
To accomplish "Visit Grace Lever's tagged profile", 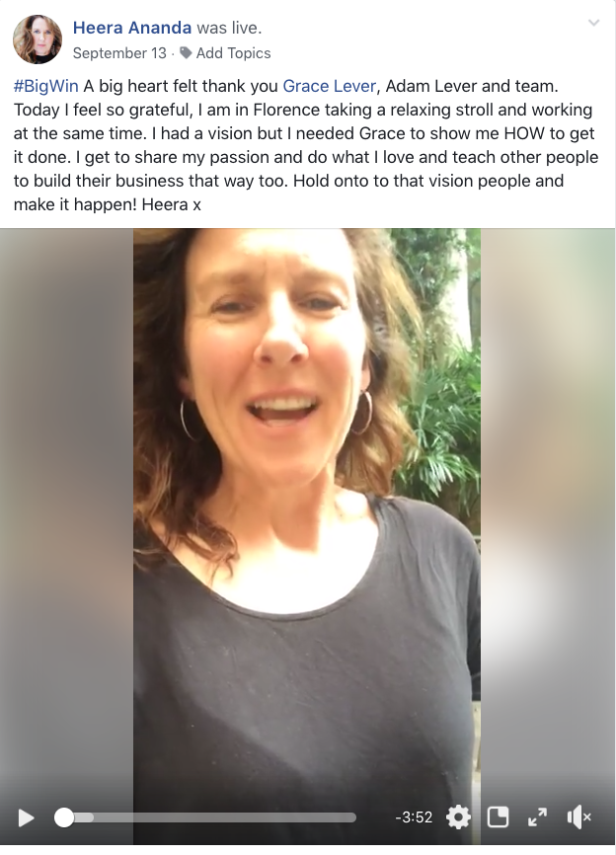I will (330, 86).
